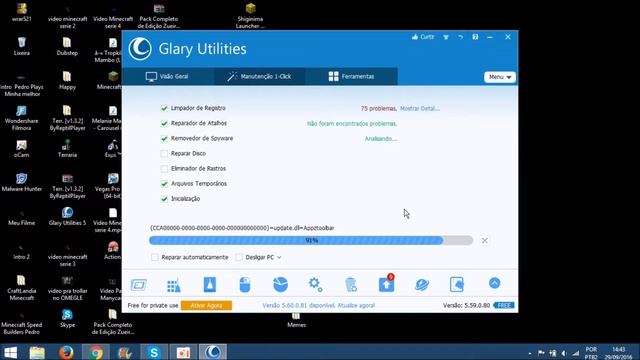The width and height of the screenshot is (640, 360).
Task: Click the FREE edition badge
Action: (x=504, y=305)
